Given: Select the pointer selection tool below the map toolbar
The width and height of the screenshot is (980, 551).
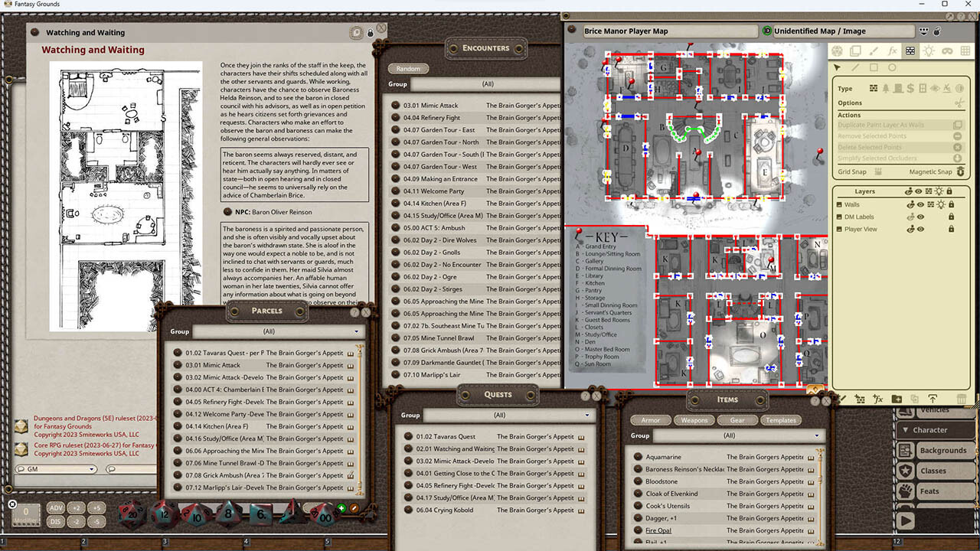Looking at the screenshot, I should point(838,67).
